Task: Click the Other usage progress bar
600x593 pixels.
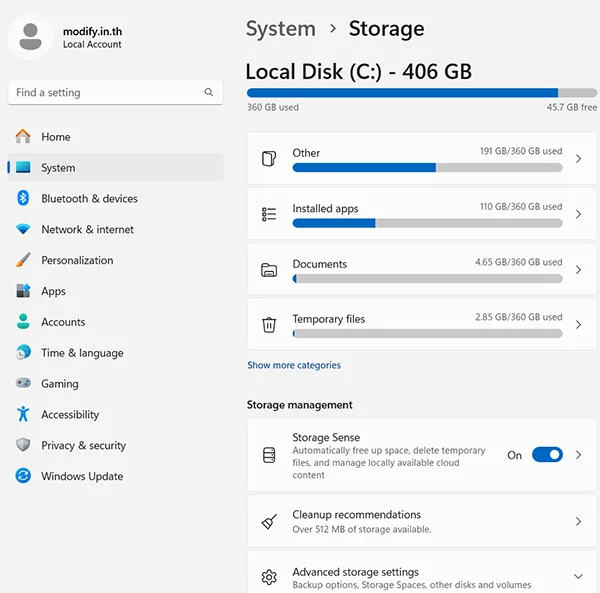Action: pos(427,167)
